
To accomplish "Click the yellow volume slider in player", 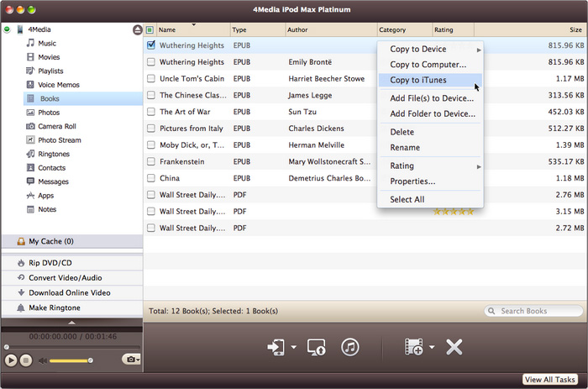I will tap(71, 360).
